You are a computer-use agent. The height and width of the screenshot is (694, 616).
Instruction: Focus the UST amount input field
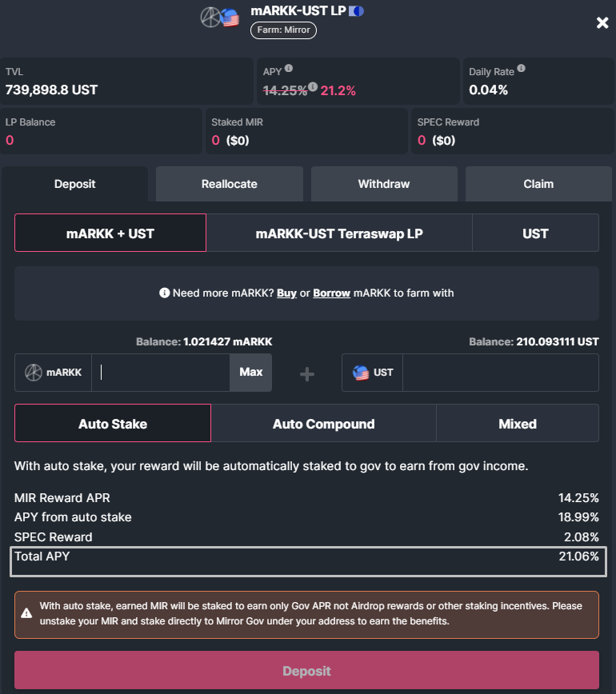[x=500, y=373]
